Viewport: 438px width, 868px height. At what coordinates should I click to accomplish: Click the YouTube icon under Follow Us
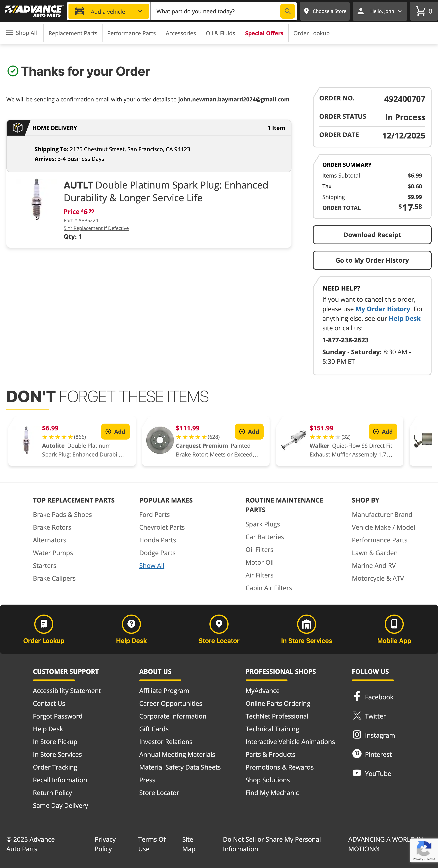(357, 773)
